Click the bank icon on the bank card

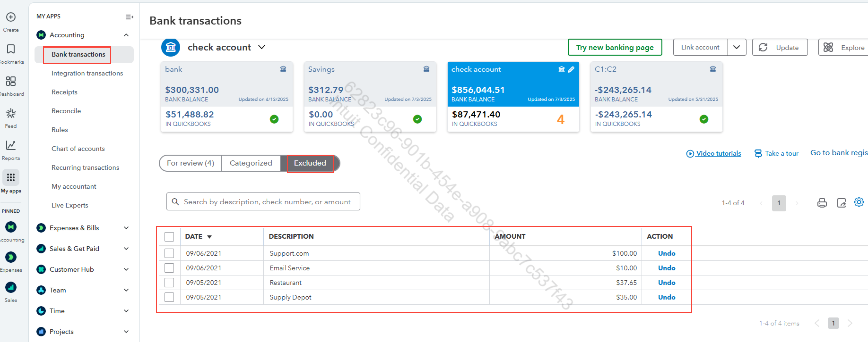tap(283, 69)
